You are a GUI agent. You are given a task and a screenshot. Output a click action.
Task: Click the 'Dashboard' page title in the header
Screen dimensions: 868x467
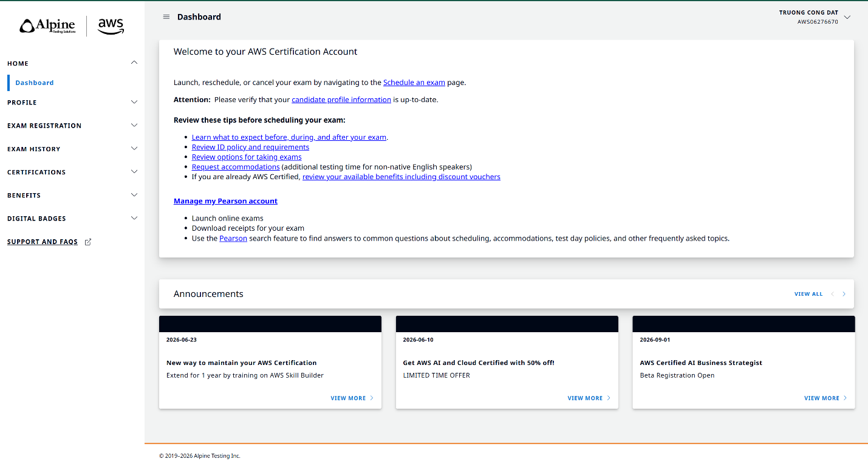199,17
